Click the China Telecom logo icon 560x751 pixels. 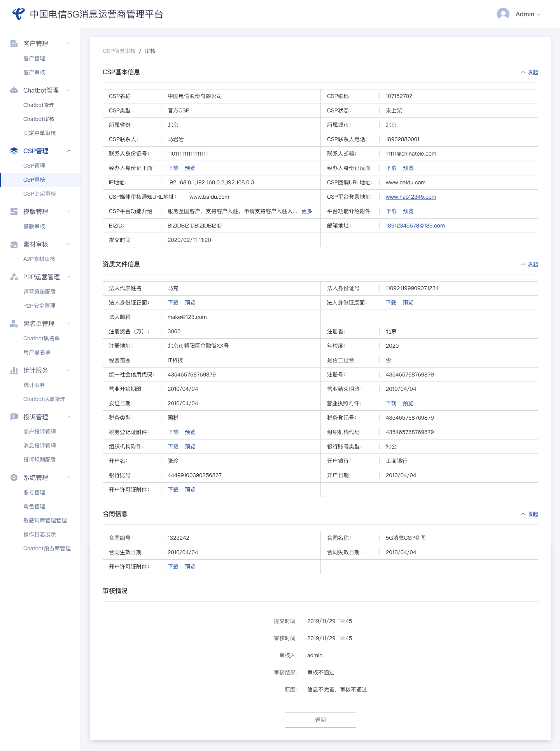point(18,14)
